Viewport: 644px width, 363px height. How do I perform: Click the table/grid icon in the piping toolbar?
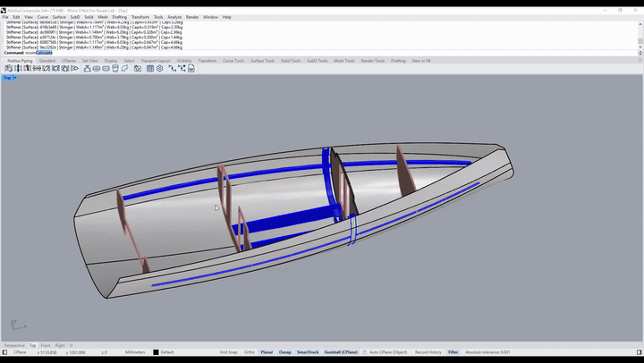pos(150,69)
